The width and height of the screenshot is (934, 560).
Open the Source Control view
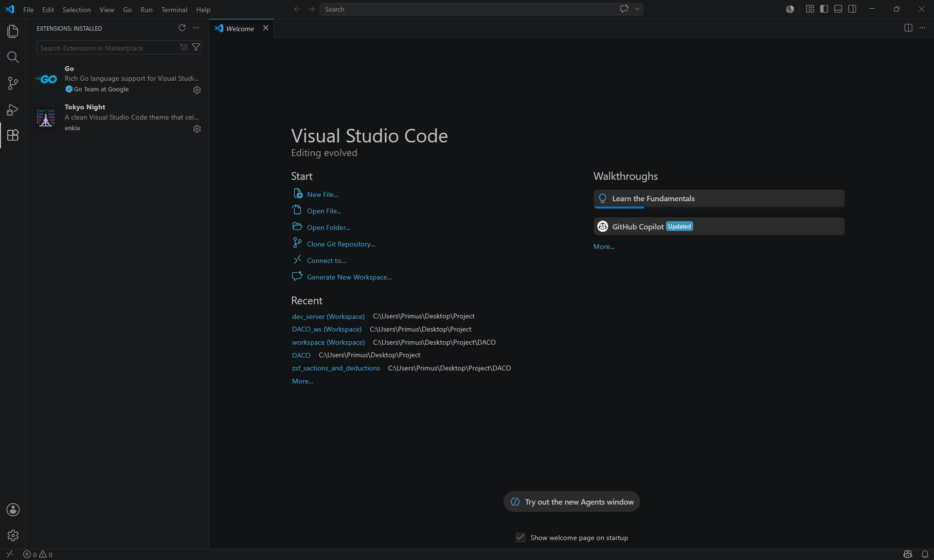[x=13, y=83]
